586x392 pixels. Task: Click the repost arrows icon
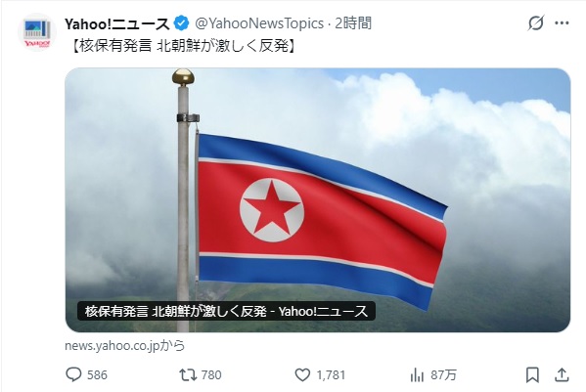coord(188,374)
